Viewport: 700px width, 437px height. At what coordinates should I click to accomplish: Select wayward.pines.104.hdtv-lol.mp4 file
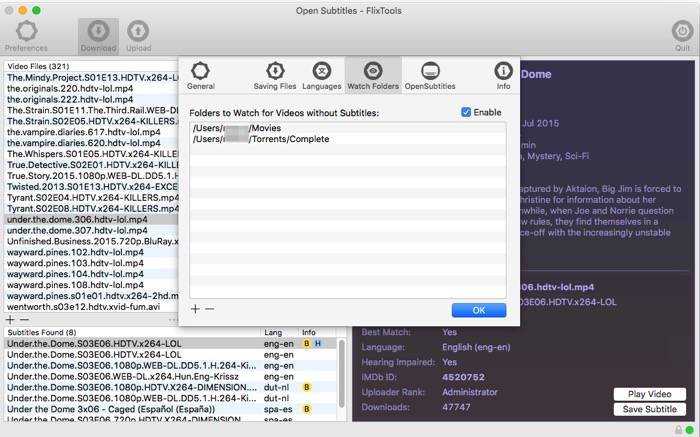coord(92,274)
